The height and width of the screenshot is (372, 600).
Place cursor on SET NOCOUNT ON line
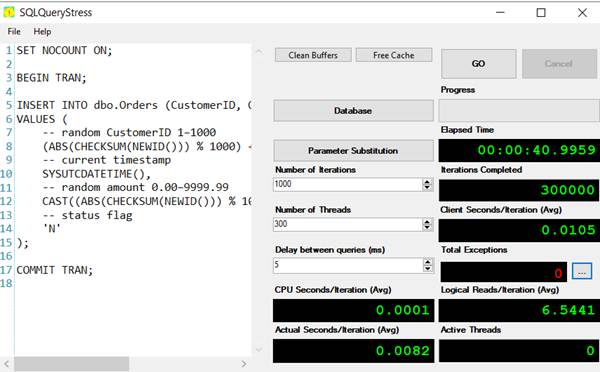64,51
